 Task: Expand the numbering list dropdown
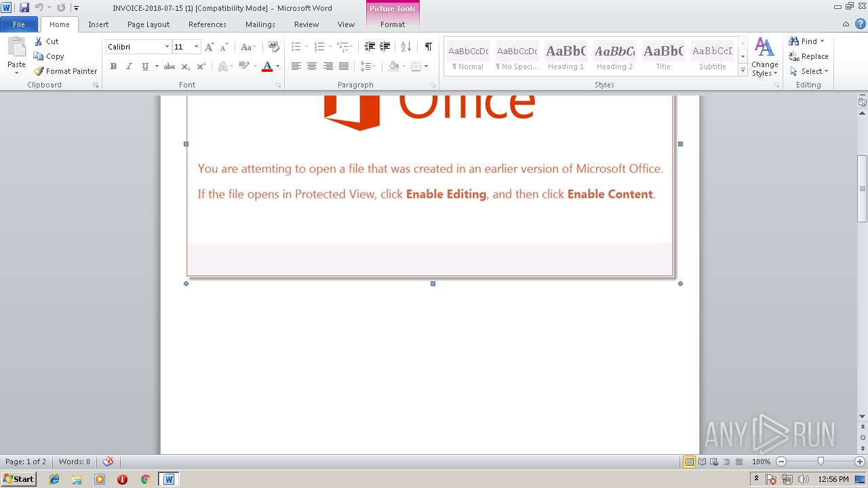point(330,47)
